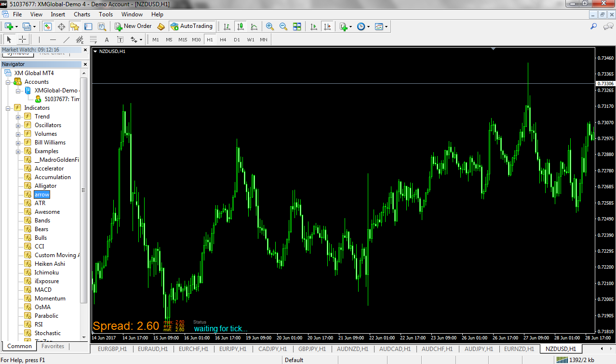The height and width of the screenshot is (364, 616).
Task: Set timeframe to MN
Action: [264, 39]
